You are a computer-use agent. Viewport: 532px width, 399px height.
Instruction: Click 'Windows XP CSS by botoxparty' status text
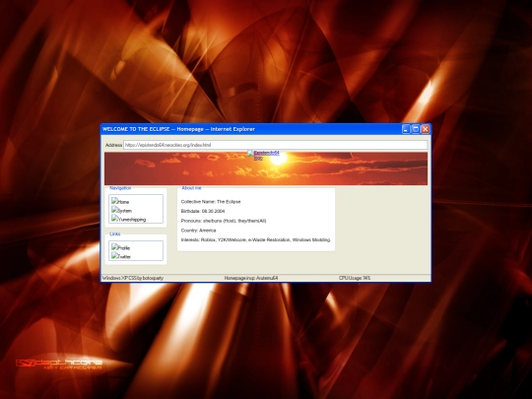pos(133,278)
